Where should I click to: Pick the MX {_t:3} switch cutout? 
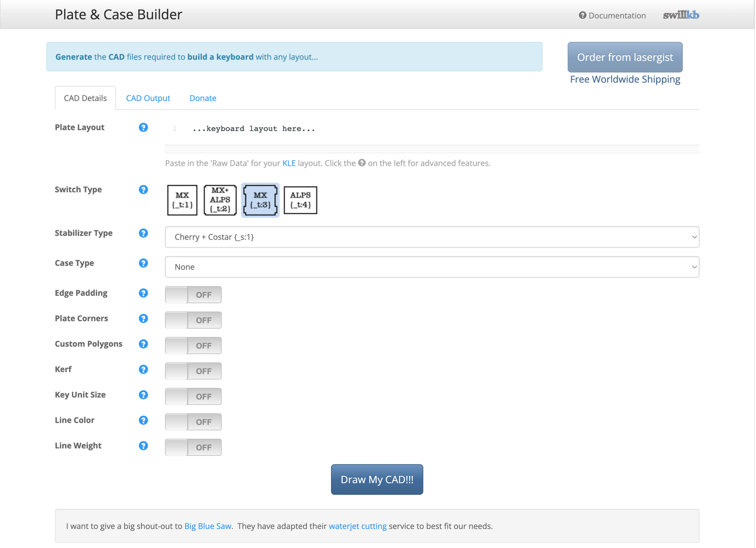coord(260,200)
